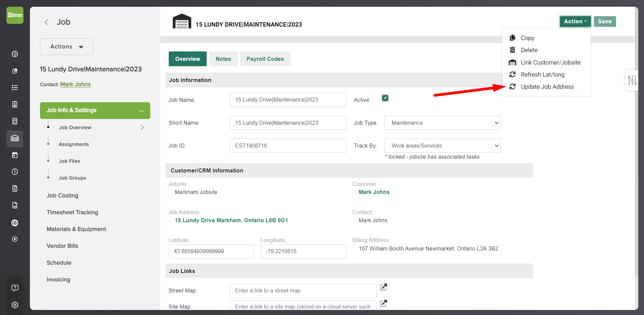Click the Longitude input field
The height and width of the screenshot is (315, 644).
(303, 251)
